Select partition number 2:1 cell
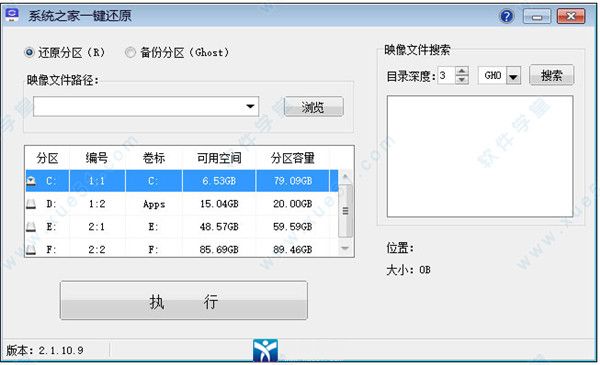The image size is (600, 365). [97, 227]
